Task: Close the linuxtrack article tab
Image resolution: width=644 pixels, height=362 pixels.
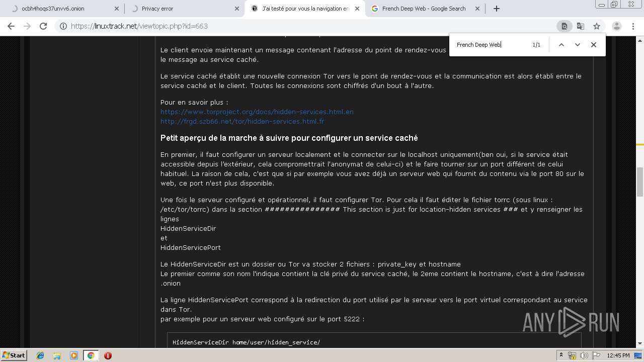Action: click(357, 9)
